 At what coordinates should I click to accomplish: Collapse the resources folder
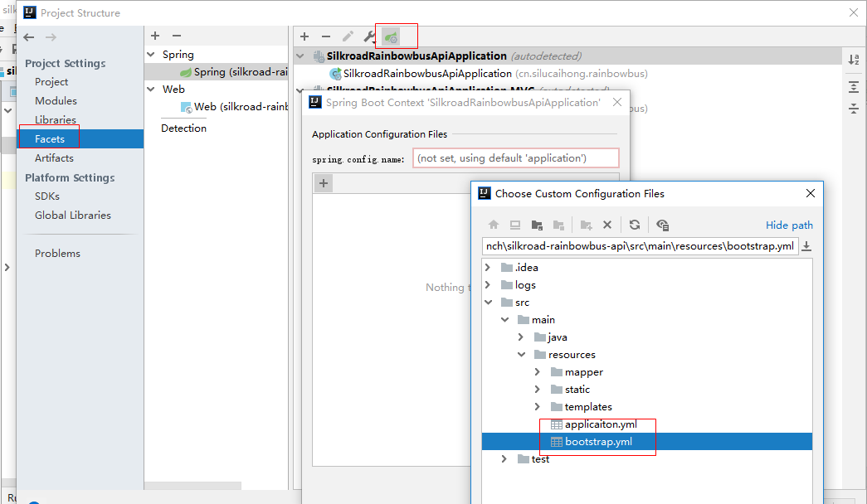coord(522,354)
